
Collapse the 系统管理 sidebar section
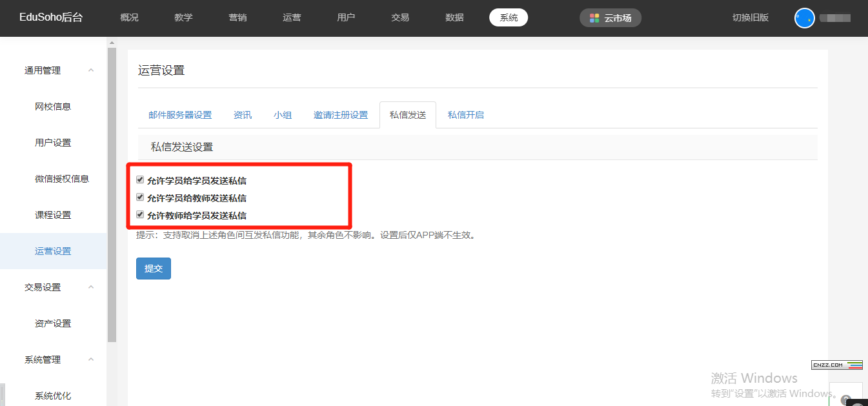(91, 360)
